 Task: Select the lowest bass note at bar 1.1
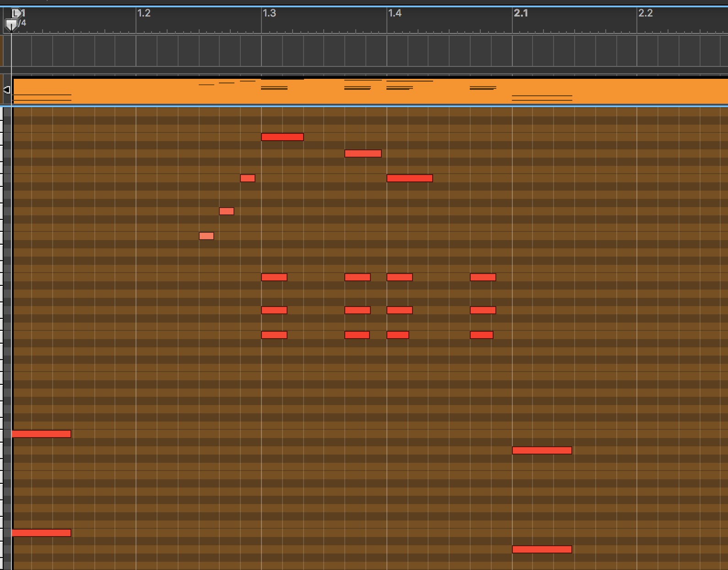(41, 533)
